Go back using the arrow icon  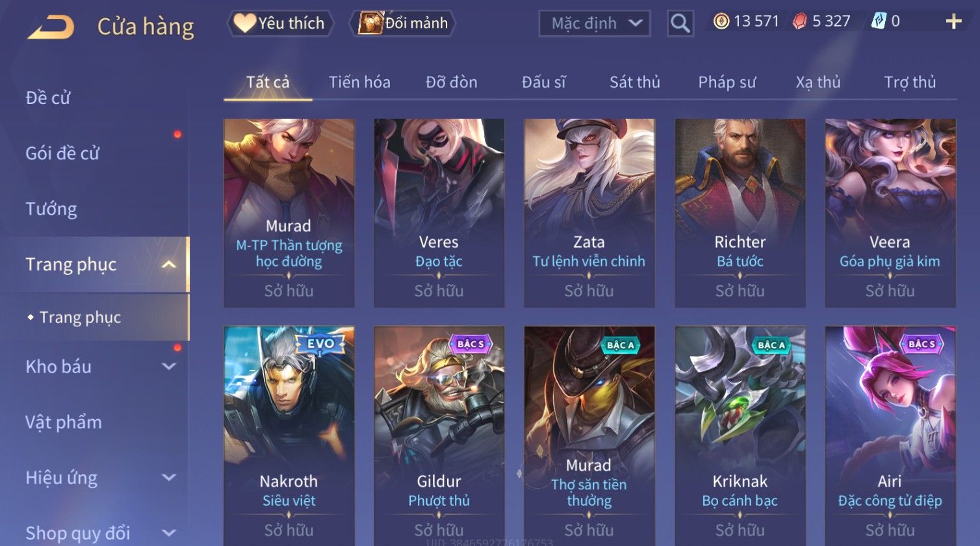(51, 27)
